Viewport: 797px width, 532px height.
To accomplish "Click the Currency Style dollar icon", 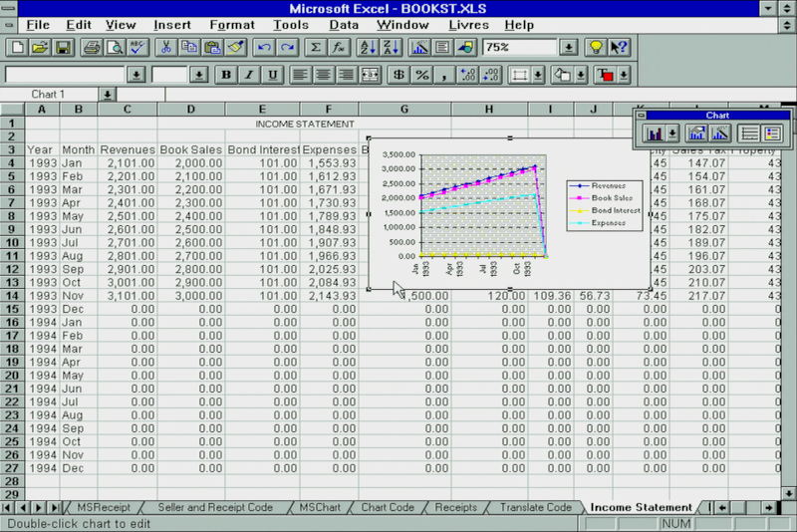I will [398, 75].
